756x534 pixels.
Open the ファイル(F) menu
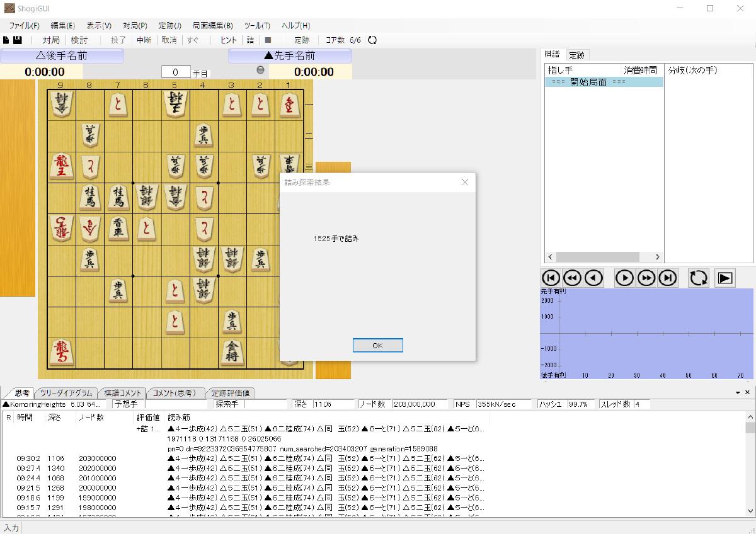[24, 26]
